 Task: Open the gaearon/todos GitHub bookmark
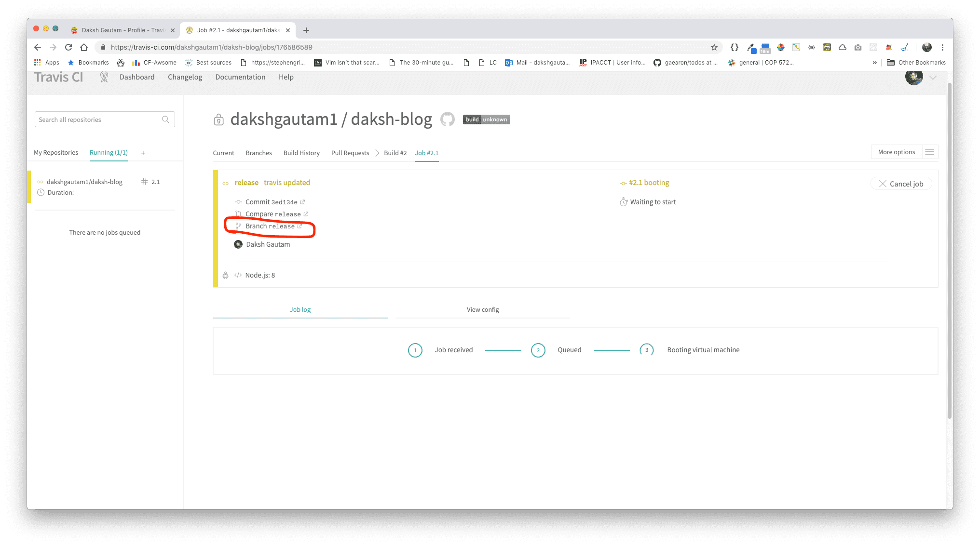(x=685, y=63)
